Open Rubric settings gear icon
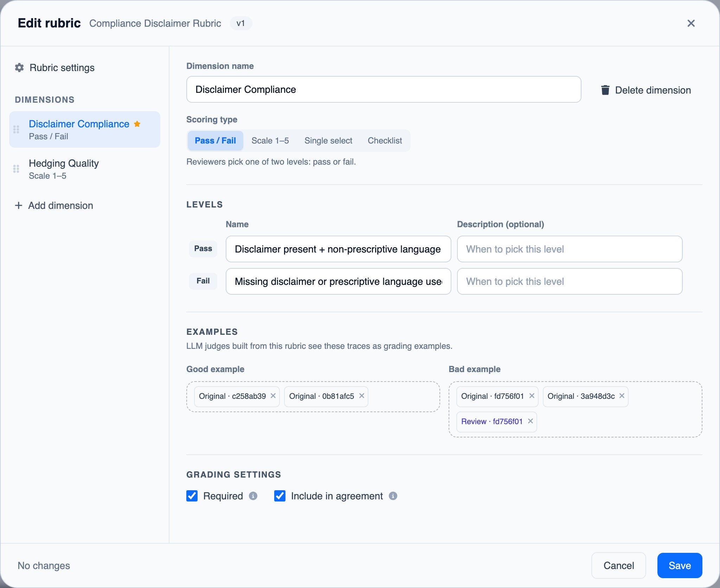The width and height of the screenshot is (720, 588). click(x=19, y=68)
